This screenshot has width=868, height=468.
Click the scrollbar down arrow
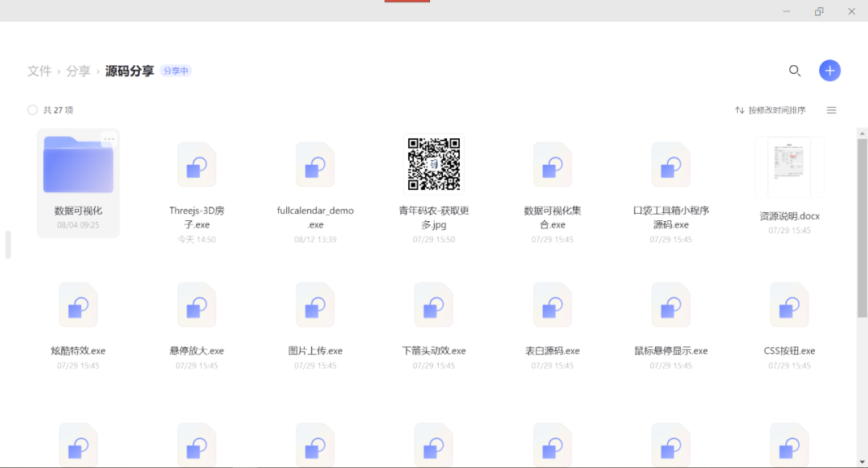[x=862, y=462]
